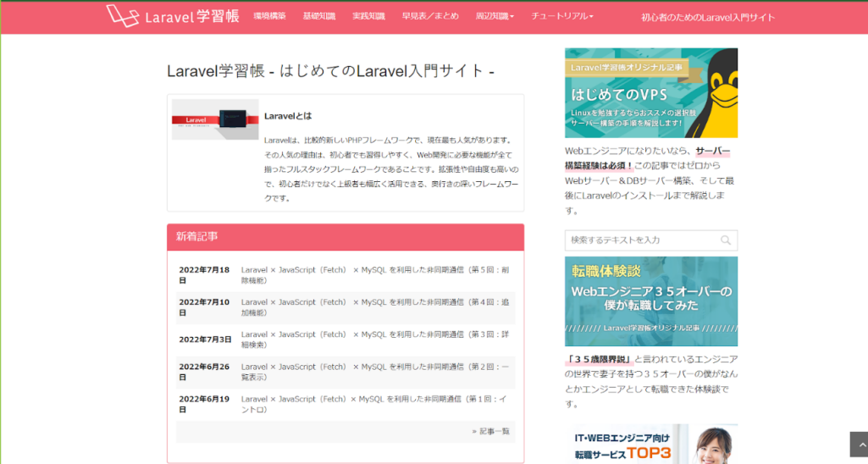The image size is (868, 464).
Task: Click the highlighted text 「３５歳限界説」
Action: click(x=599, y=359)
